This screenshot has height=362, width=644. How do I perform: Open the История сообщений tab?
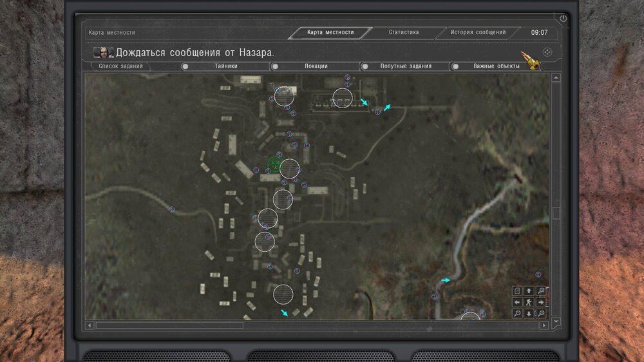[x=478, y=32]
